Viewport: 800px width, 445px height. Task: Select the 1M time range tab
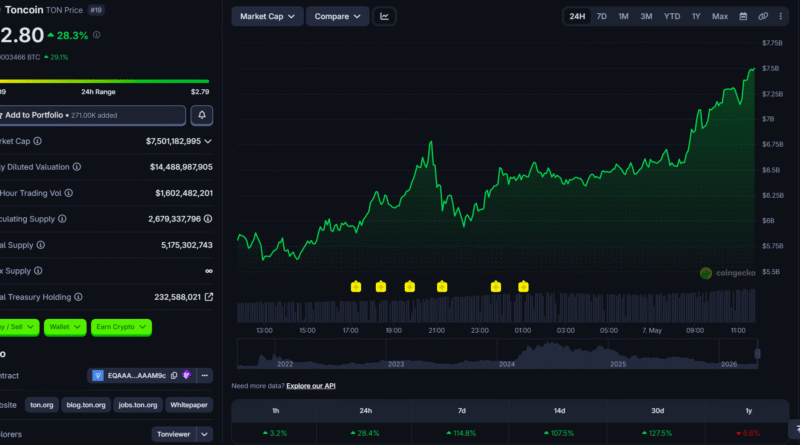pos(623,16)
